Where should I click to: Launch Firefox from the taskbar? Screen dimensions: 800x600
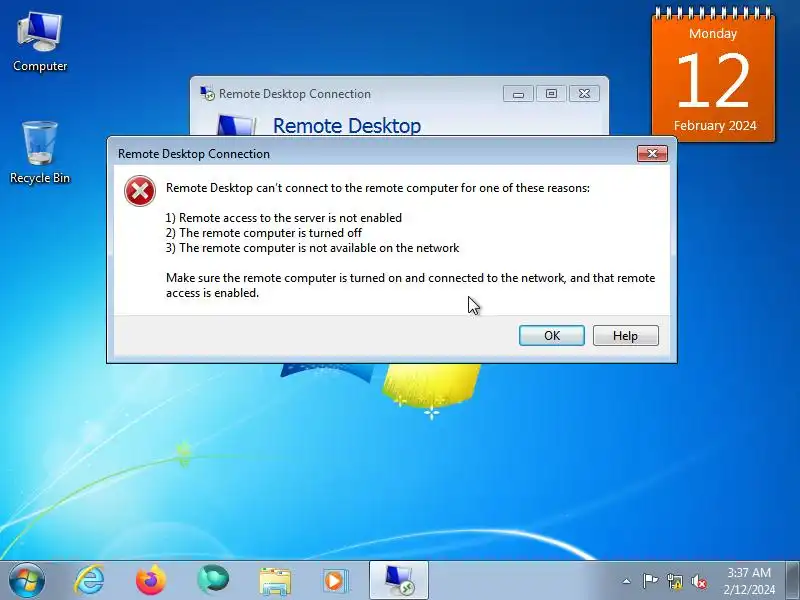(x=151, y=580)
